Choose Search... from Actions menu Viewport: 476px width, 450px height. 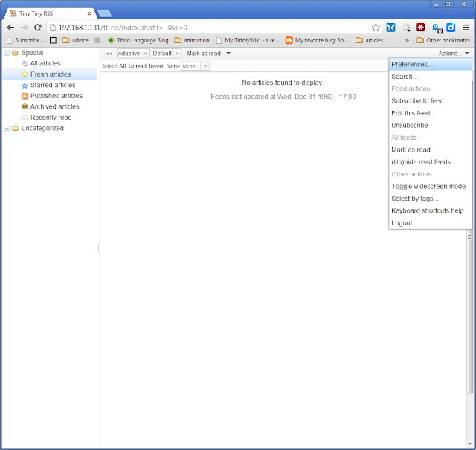pyautogui.click(x=430, y=77)
